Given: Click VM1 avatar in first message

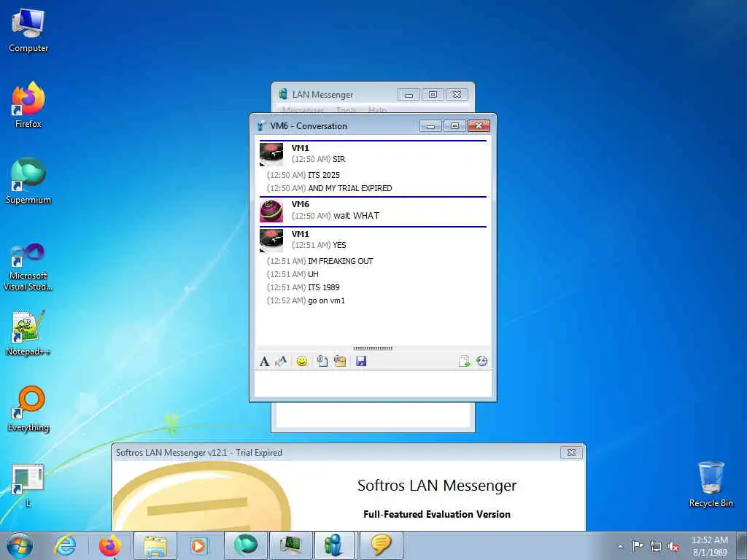Looking at the screenshot, I should 271,155.
